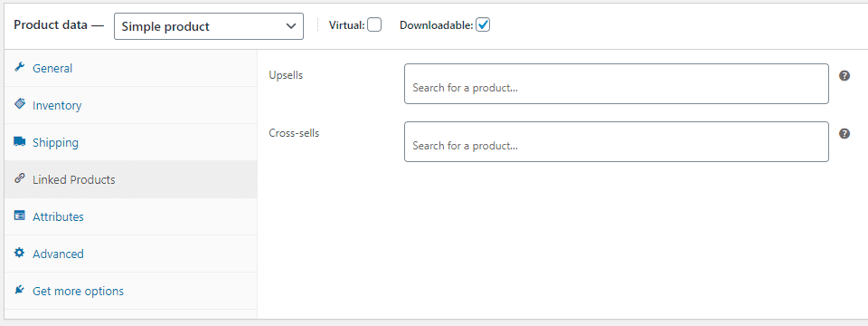Click the truck icon beside Shipping

(x=19, y=141)
